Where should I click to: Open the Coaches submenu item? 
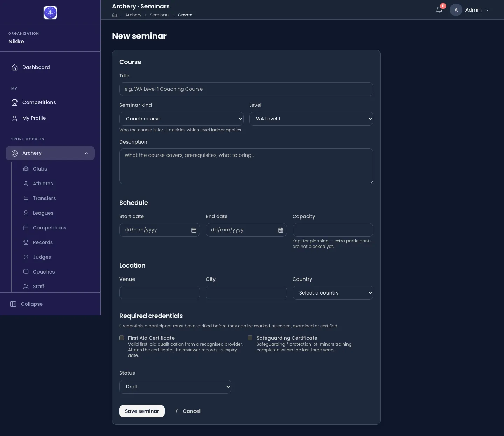click(x=56, y=272)
